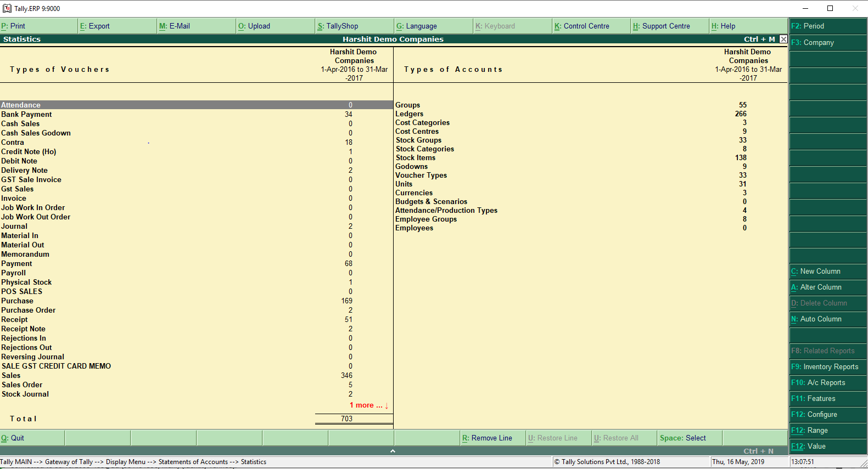Select Cost Centres account type
Image resolution: width=868 pixels, height=469 pixels.
click(x=591, y=131)
